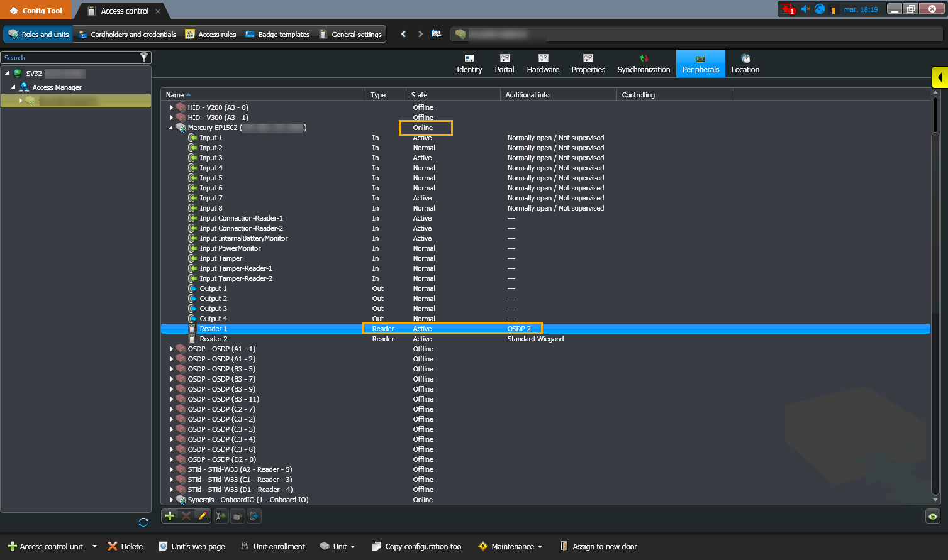
Task: Click the muted speaker icon in tray
Action: [805, 9]
